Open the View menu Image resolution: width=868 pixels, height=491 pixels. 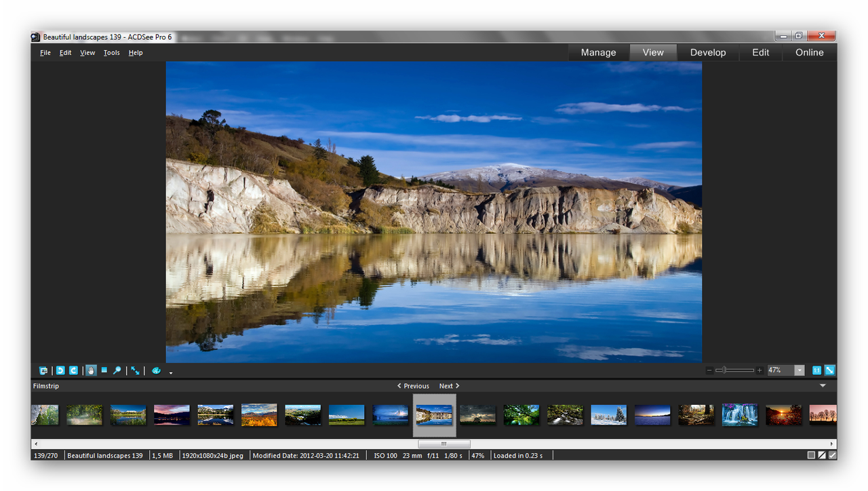click(x=87, y=53)
